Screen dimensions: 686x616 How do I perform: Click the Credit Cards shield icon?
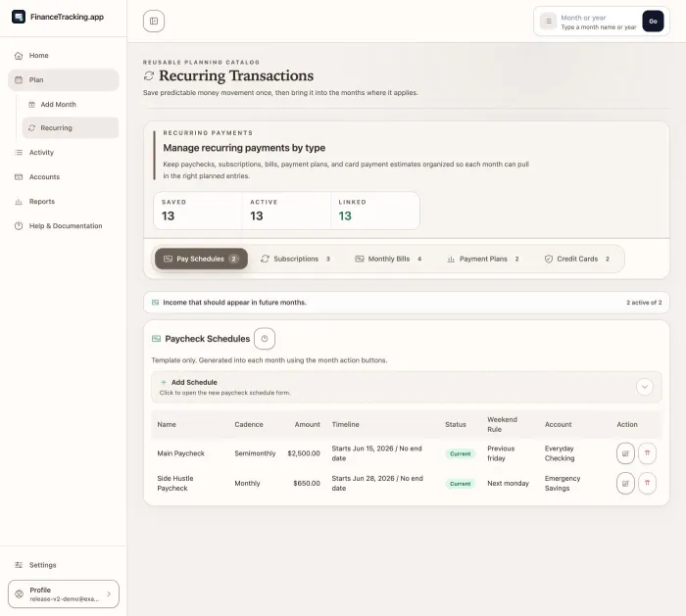548,259
